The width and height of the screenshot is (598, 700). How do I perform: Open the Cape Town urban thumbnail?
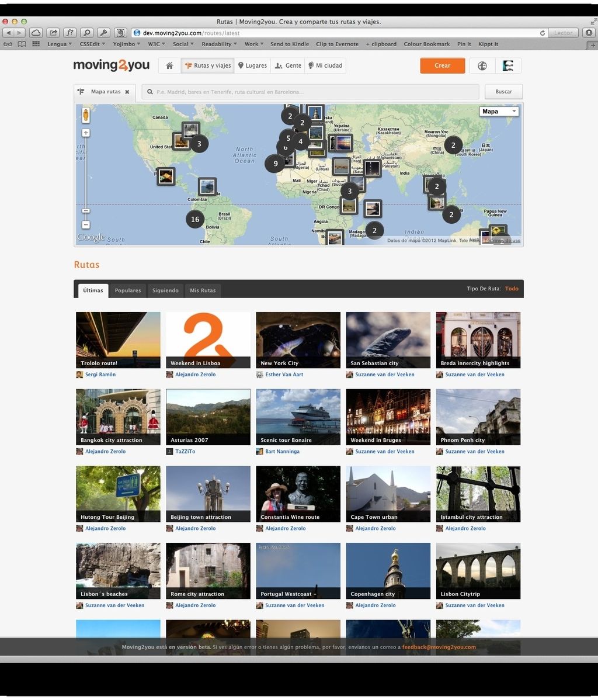[388, 494]
